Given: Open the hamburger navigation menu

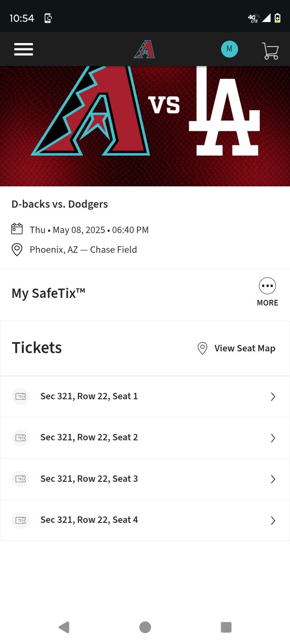Looking at the screenshot, I should [24, 50].
